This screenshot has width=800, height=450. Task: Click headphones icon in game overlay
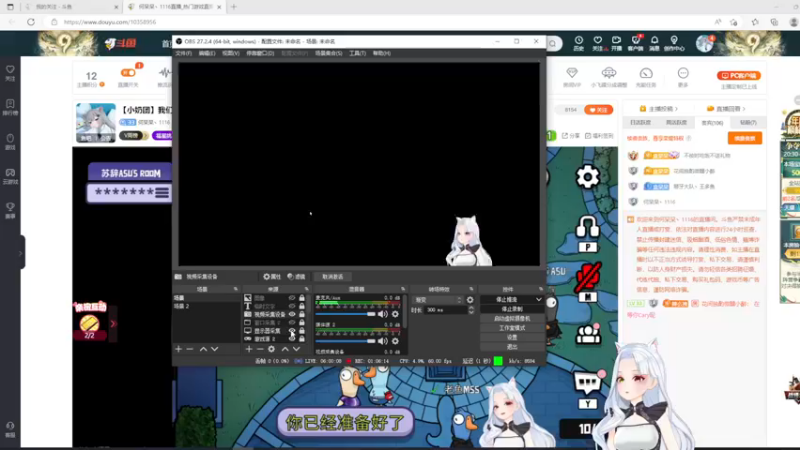587,227
